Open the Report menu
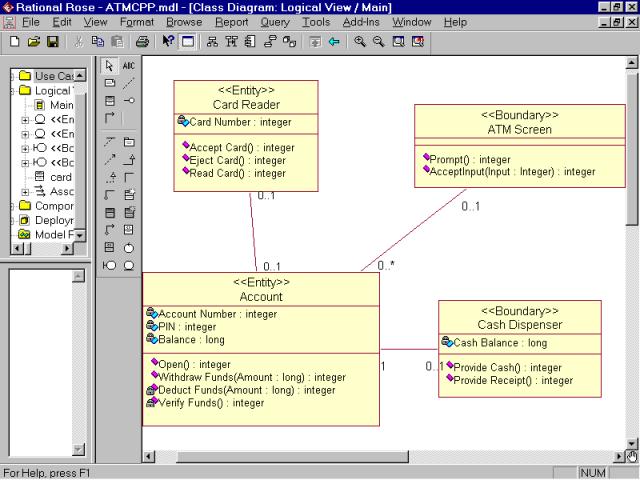The height and width of the screenshot is (480, 640). [232, 22]
